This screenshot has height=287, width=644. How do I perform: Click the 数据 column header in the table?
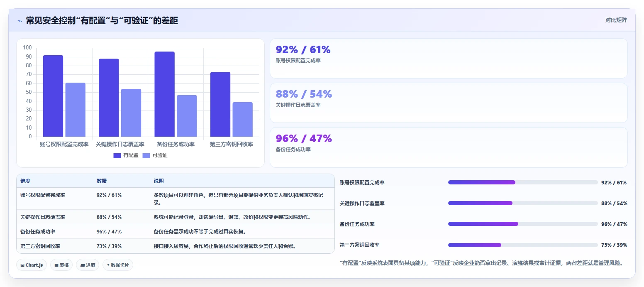tap(102, 181)
